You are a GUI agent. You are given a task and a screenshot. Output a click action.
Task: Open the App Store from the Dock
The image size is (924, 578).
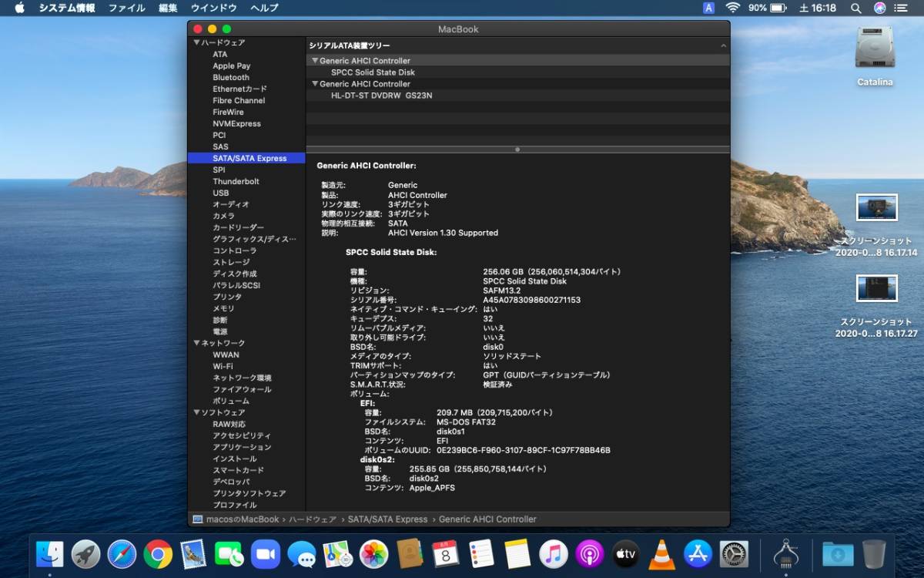698,553
